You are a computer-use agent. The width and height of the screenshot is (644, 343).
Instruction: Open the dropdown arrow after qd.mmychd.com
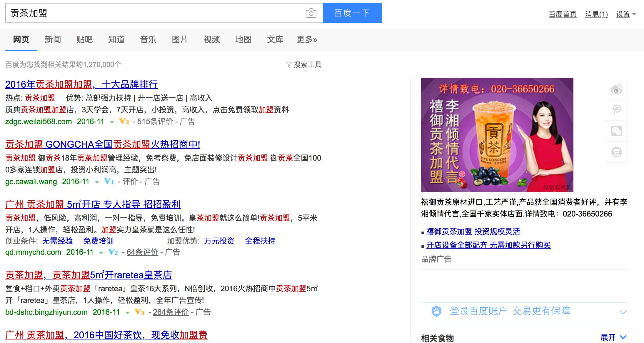pyautogui.click(x=101, y=253)
